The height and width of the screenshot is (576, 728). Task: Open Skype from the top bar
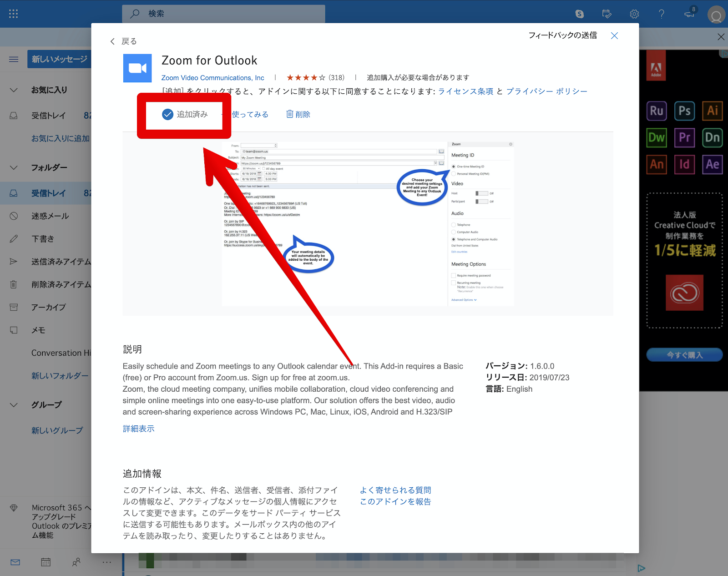[579, 14]
